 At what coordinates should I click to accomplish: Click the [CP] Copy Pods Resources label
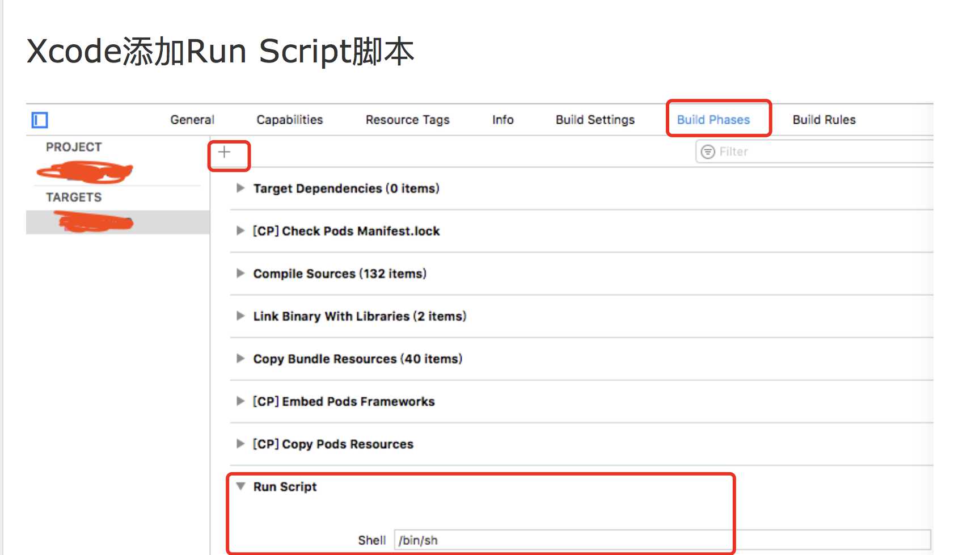click(x=333, y=444)
